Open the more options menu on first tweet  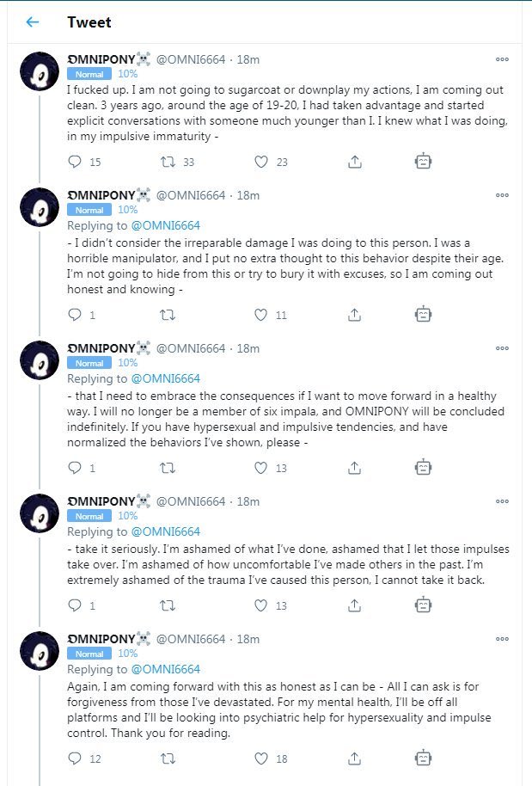502,60
